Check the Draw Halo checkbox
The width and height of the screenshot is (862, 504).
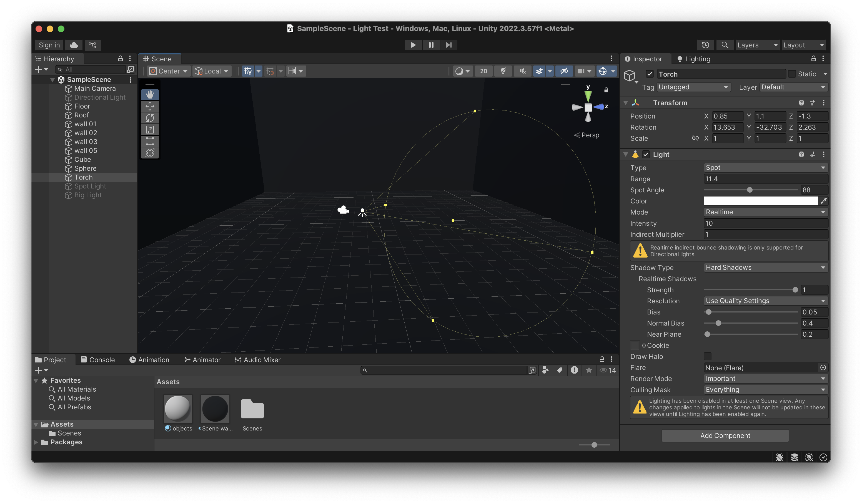click(x=707, y=356)
